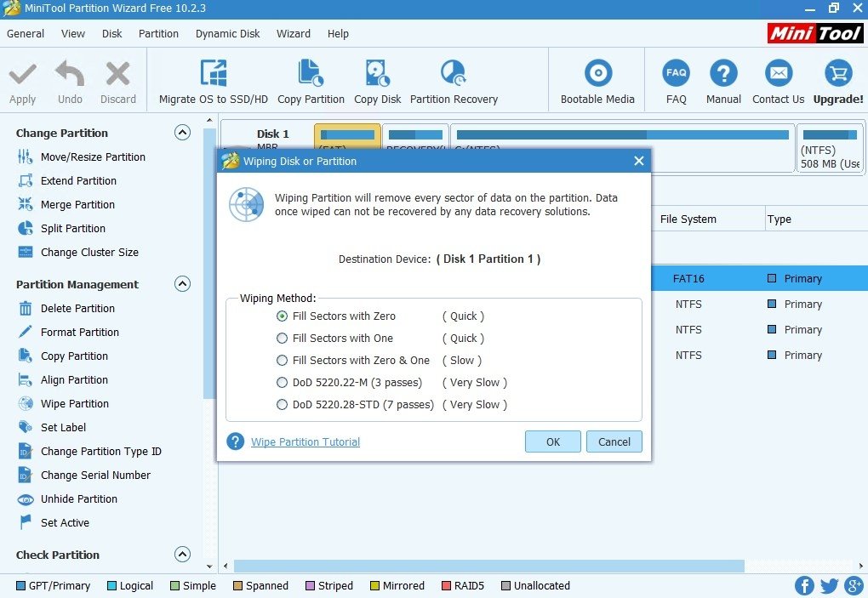
Task: Select Set Label in sidebar
Action: 51,428
